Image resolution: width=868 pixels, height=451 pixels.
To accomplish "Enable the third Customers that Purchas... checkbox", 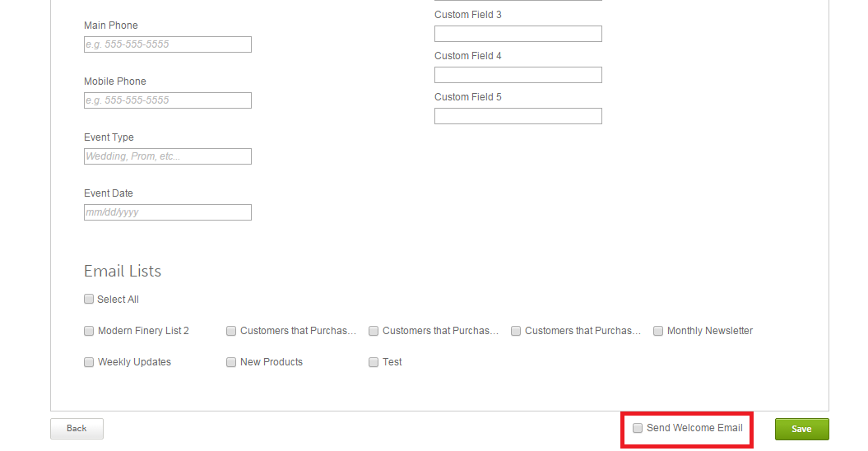I will pos(516,331).
